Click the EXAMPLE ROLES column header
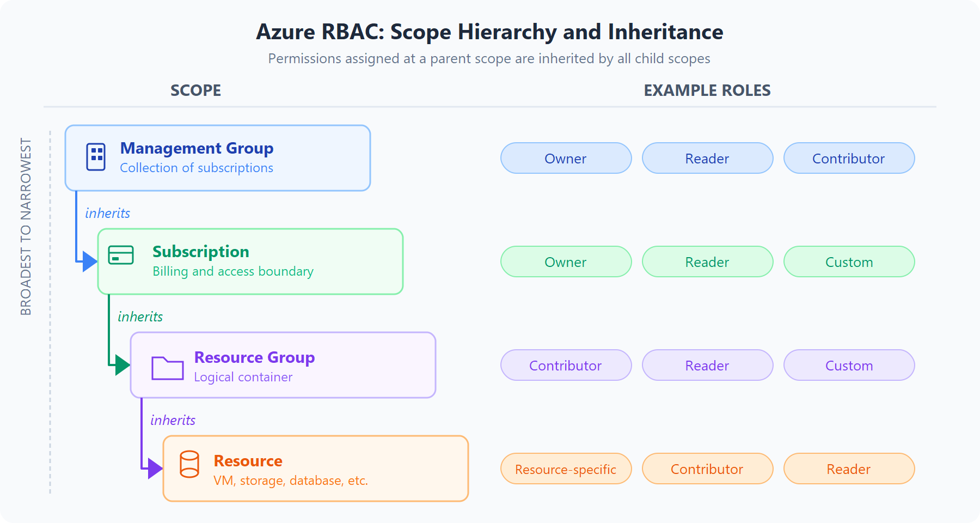The width and height of the screenshot is (980, 523). 707,90
